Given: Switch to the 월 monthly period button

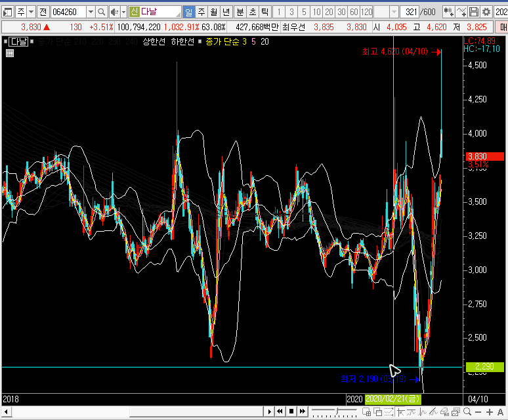Looking at the screenshot, I should point(214,12).
